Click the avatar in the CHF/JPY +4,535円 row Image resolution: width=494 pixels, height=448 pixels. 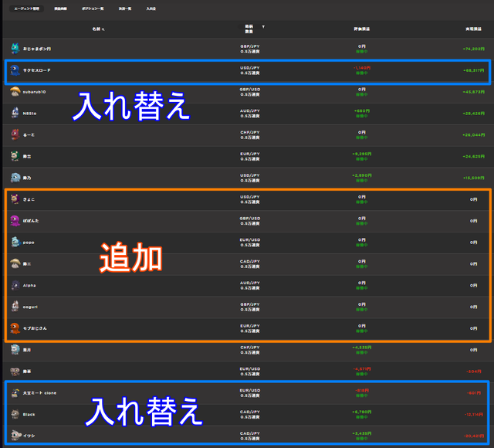[15, 350]
